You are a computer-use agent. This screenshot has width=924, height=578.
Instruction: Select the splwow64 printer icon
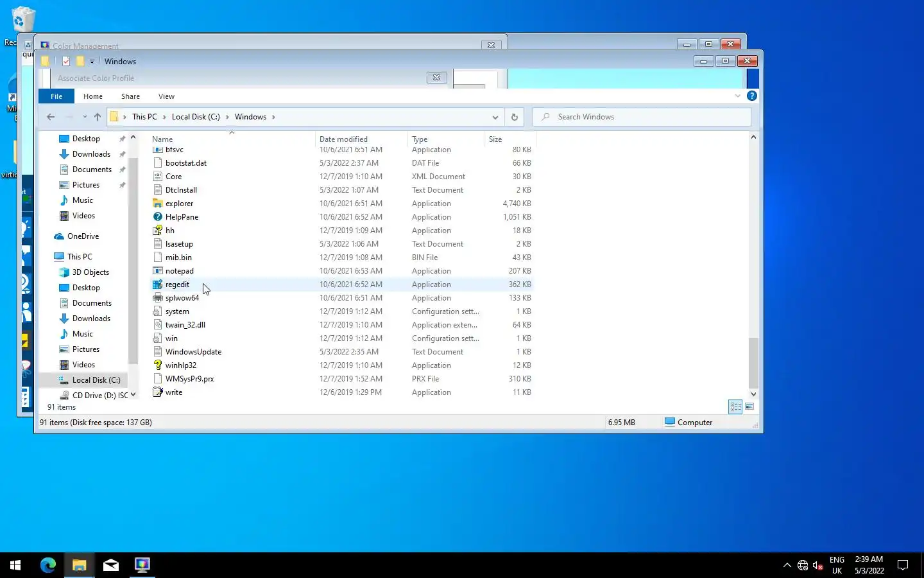158,298
